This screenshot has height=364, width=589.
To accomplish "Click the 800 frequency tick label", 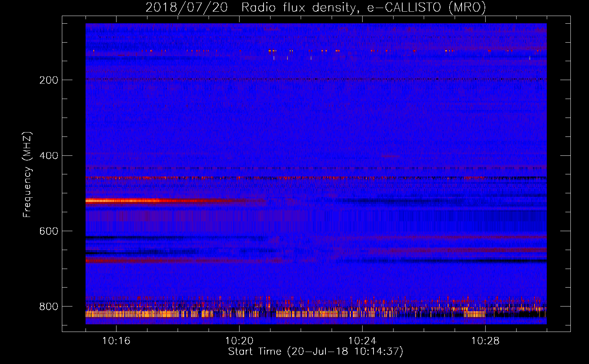I will pos(49,306).
